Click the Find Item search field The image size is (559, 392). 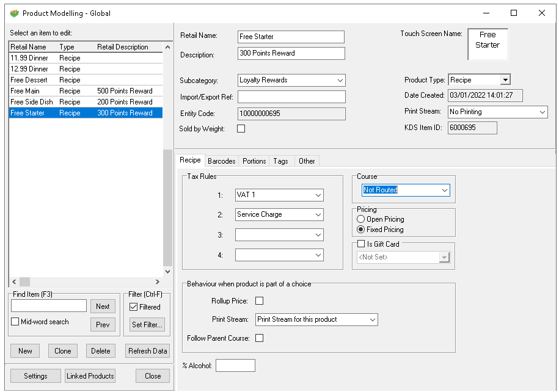coord(49,306)
